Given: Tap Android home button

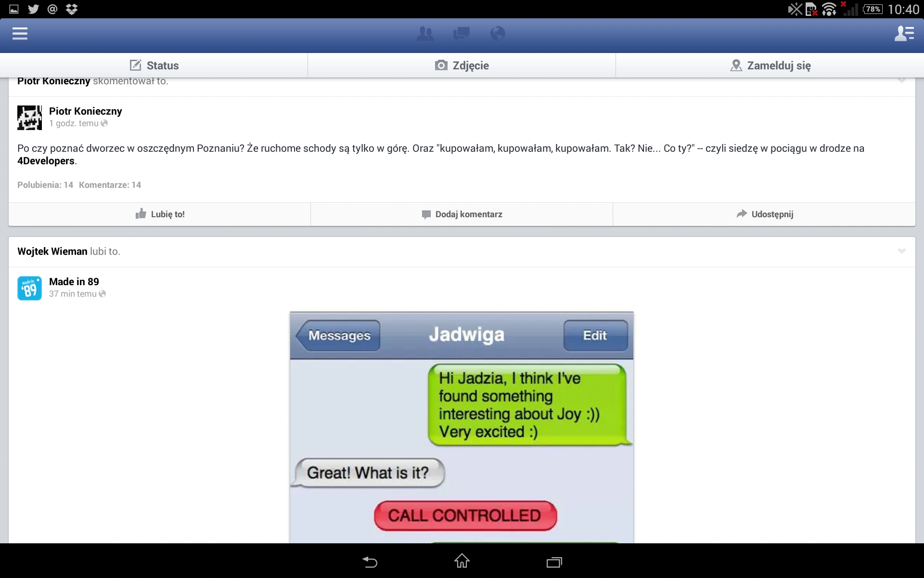Looking at the screenshot, I should pos(462,561).
